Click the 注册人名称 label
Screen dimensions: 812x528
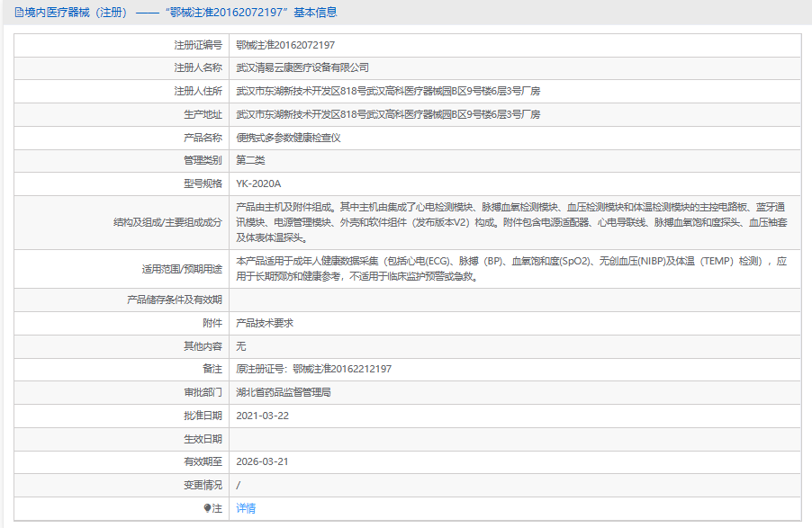[x=198, y=67]
